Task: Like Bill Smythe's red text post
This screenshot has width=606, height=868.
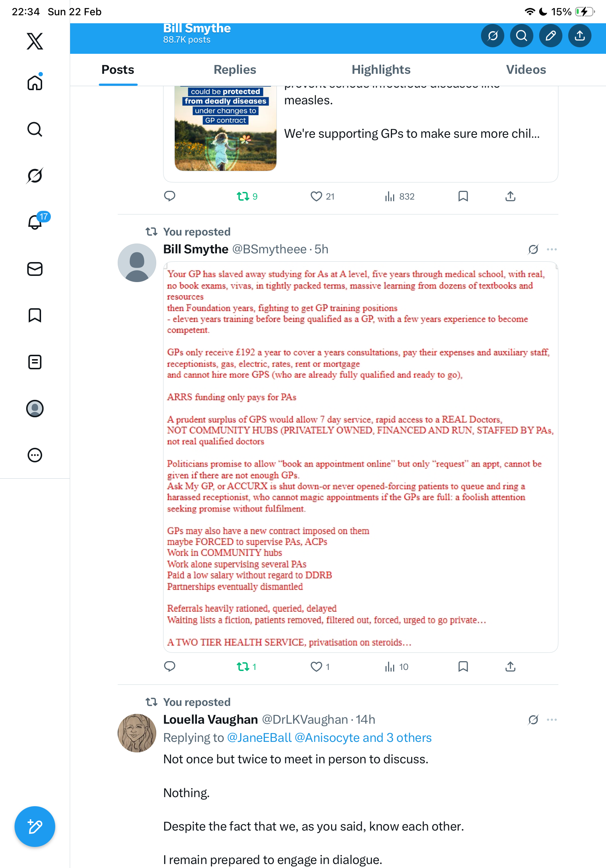Action: click(320, 667)
